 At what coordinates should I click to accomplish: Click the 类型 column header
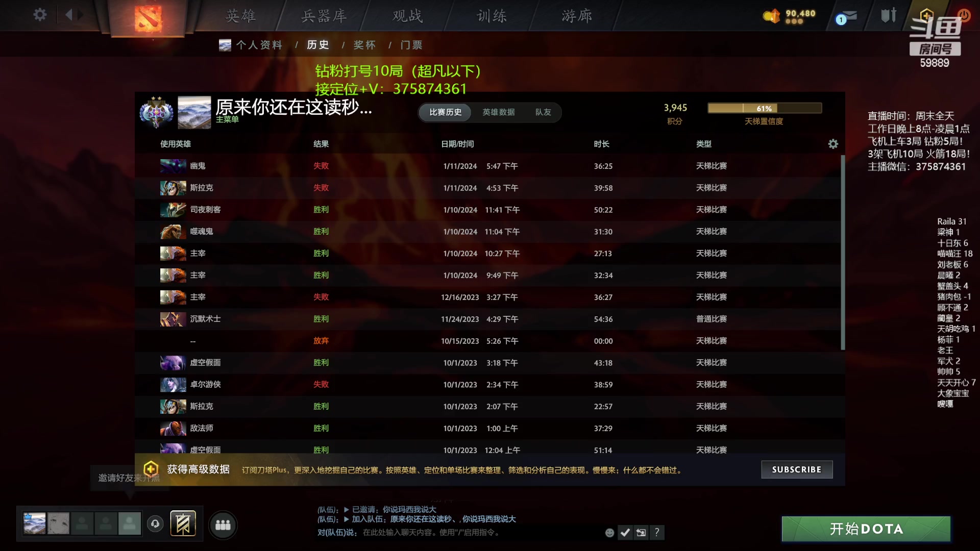[704, 144]
